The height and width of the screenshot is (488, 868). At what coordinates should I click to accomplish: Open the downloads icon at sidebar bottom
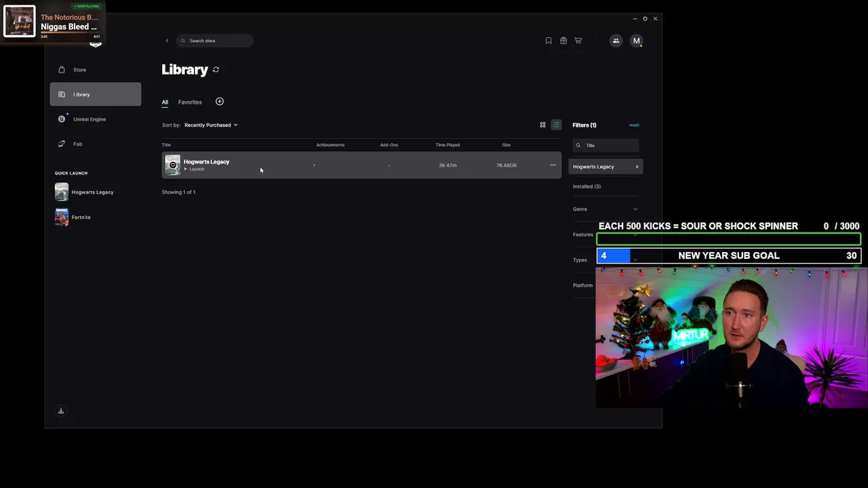click(x=61, y=411)
